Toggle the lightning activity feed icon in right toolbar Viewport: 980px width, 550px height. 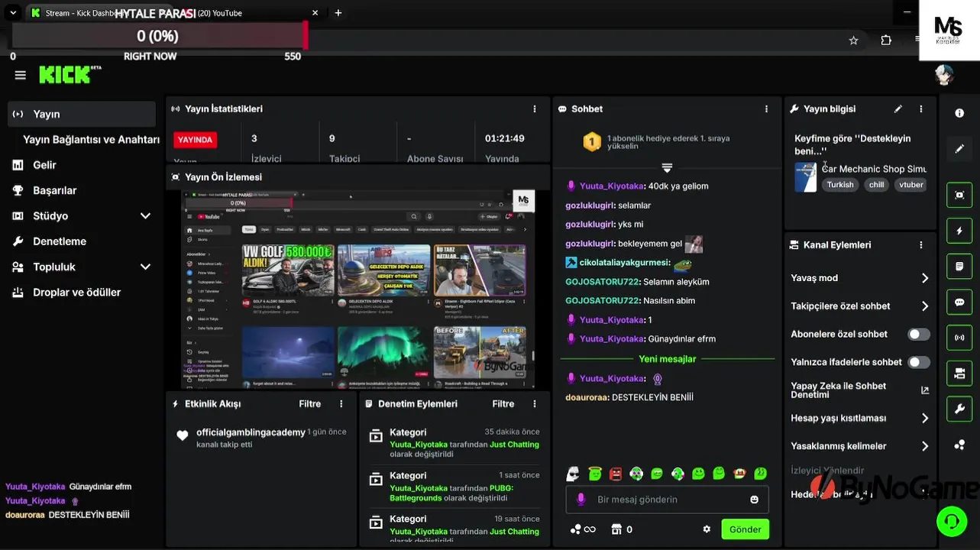tap(959, 231)
